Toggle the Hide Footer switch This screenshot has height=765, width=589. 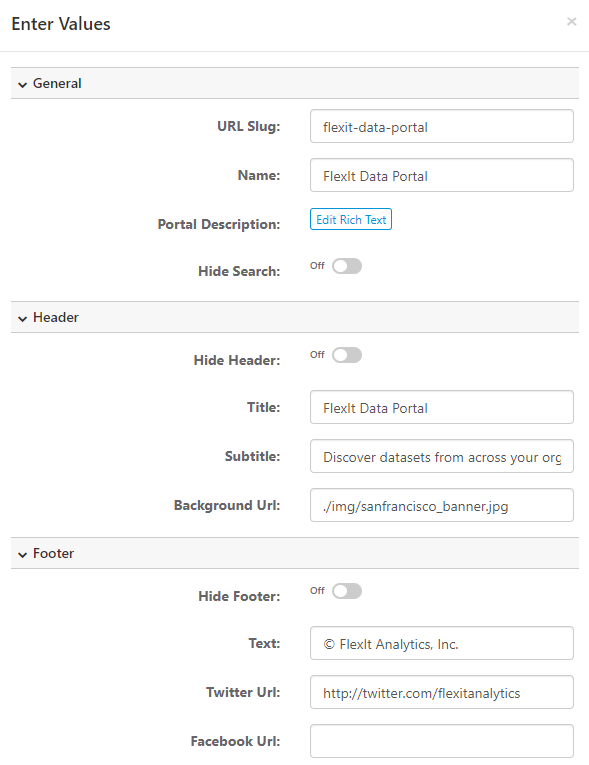pos(347,591)
